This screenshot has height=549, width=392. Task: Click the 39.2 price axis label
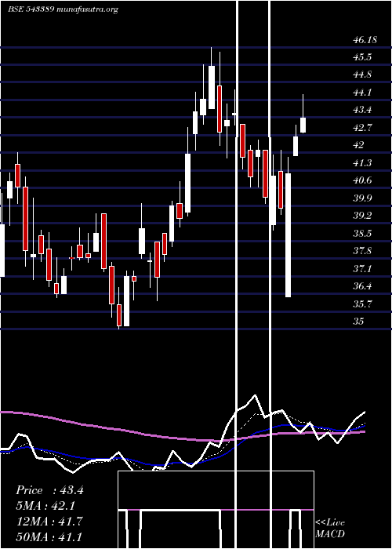362,216
